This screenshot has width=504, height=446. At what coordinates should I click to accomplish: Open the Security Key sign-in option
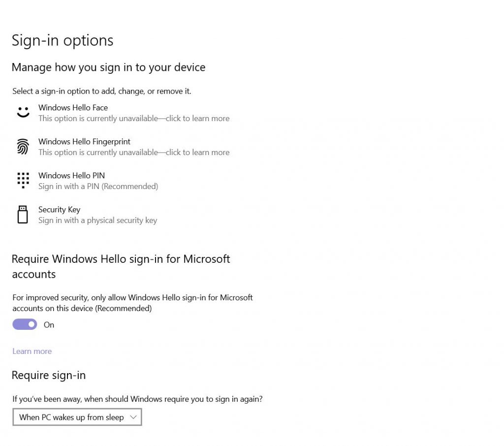coord(59,209)
